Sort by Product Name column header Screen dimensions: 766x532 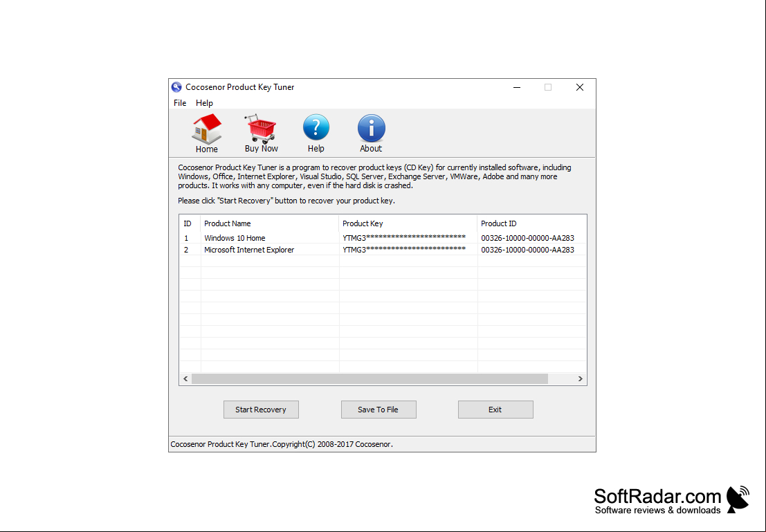(269, 223)
